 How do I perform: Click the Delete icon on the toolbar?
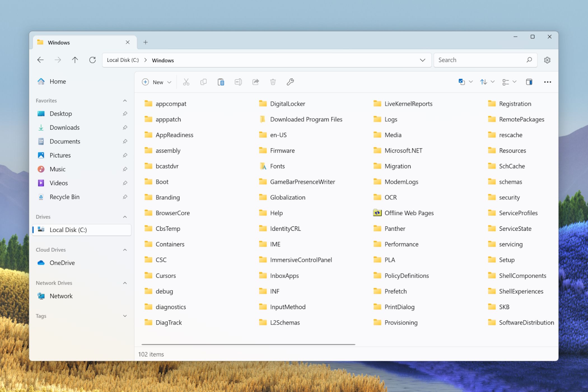(273, 82)
